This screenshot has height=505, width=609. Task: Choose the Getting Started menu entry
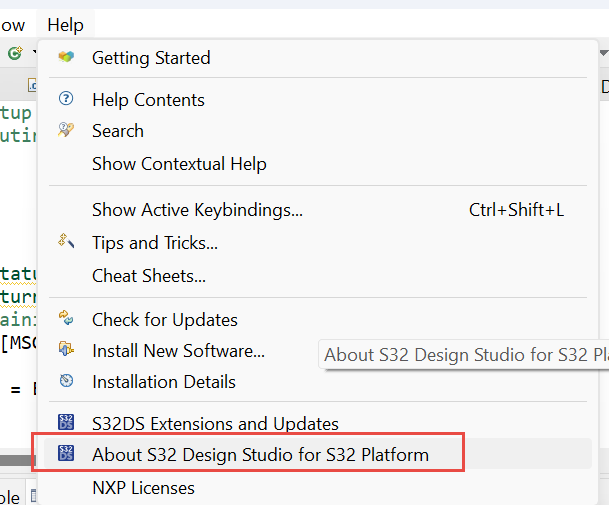pyautogui.click(x=318, y=58)
